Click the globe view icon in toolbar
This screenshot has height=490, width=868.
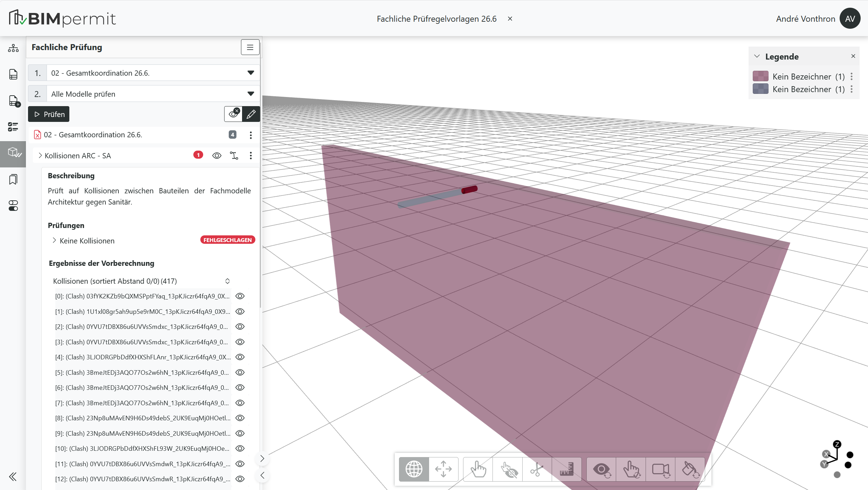point(414,469)
